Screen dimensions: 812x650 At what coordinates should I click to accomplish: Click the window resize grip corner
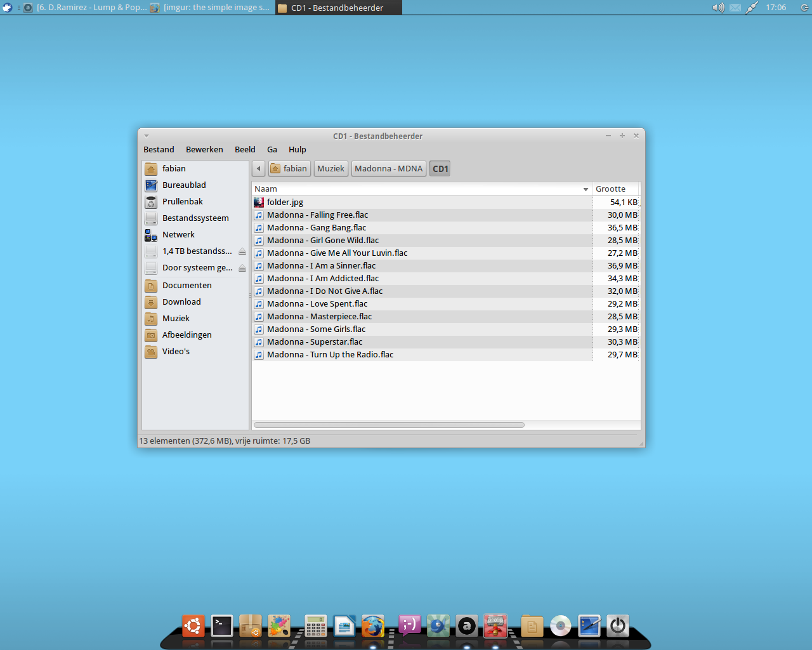point(641,443)
